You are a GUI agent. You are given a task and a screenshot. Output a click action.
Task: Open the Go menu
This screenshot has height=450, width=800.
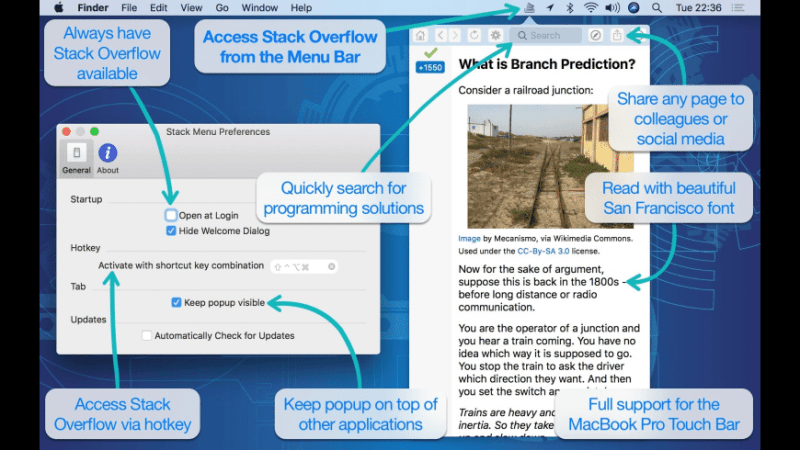221,8
